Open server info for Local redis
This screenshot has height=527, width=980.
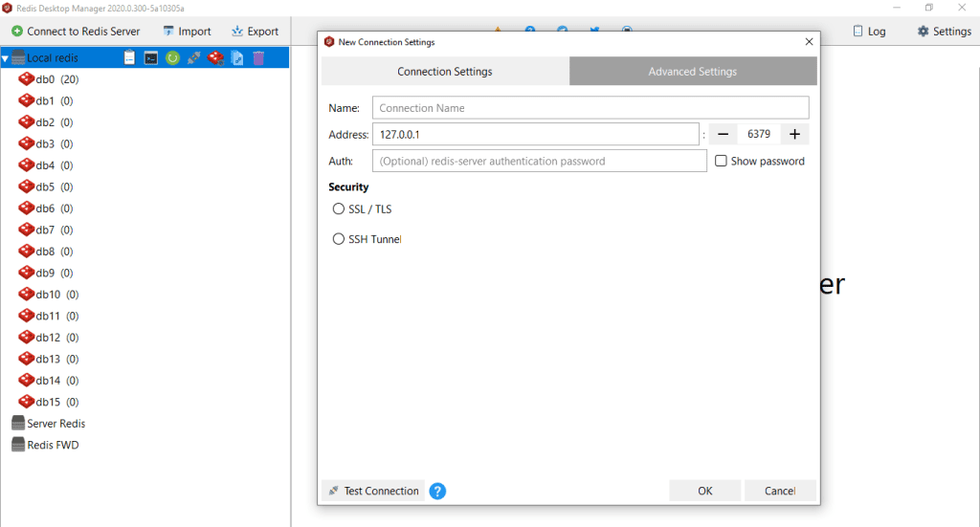[129, 57]
